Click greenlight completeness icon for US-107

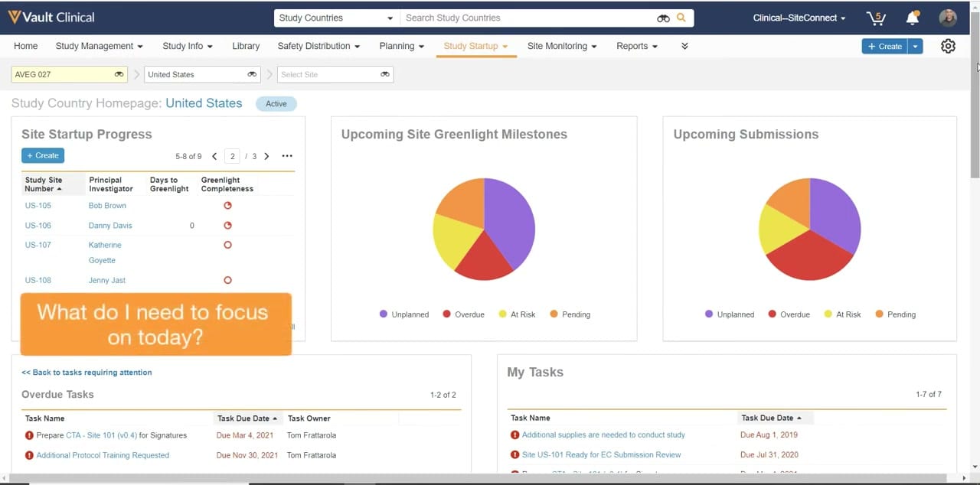227,245
